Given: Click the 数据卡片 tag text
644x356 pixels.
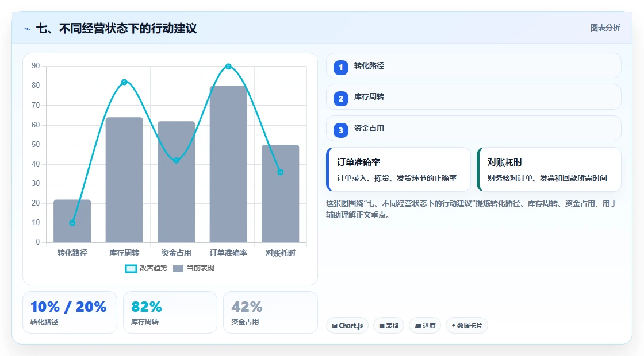Looking at the screenshot, I should pos(469,326).
